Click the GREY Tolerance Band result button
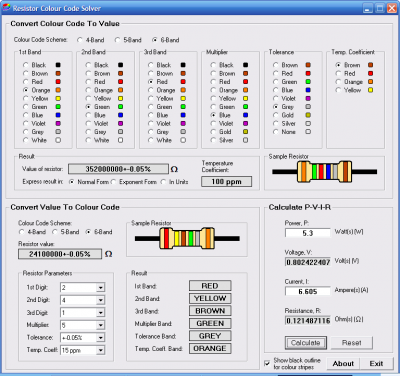The width and height of the screenshot is (400, 376). pos(210,336)
